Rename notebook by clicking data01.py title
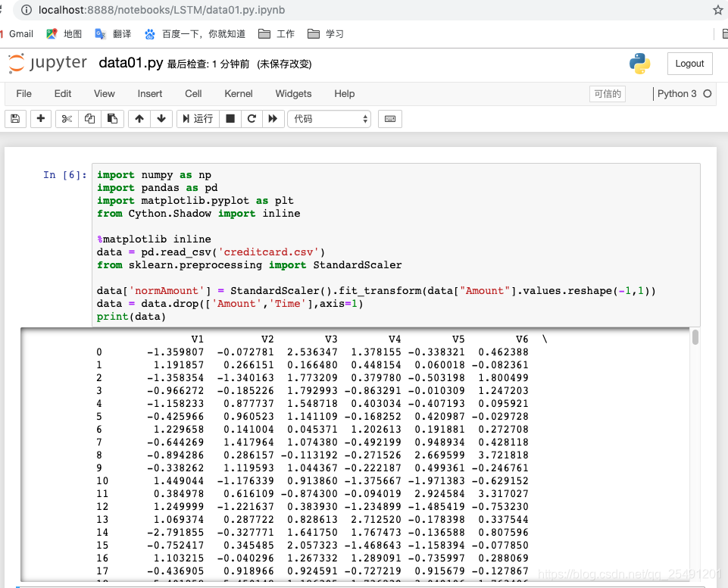The image size is (728, 588). [130, 63]
